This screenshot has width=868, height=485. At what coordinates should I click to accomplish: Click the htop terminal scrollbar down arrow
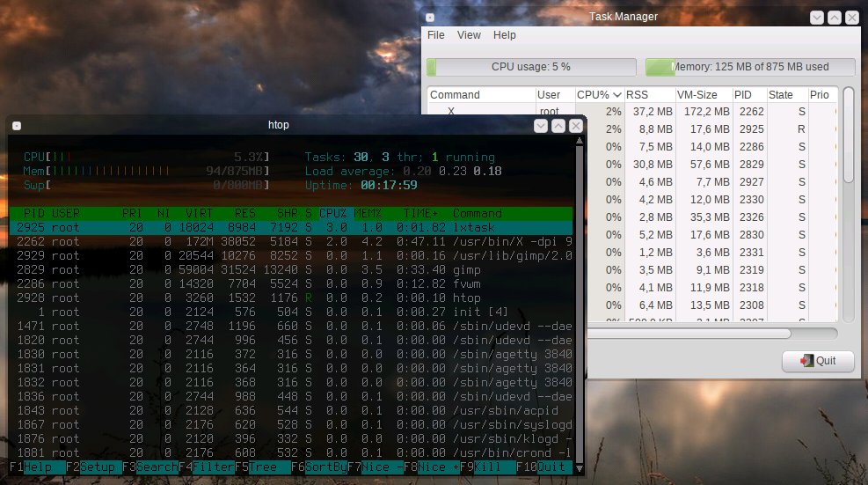click(x=579, y=468)
